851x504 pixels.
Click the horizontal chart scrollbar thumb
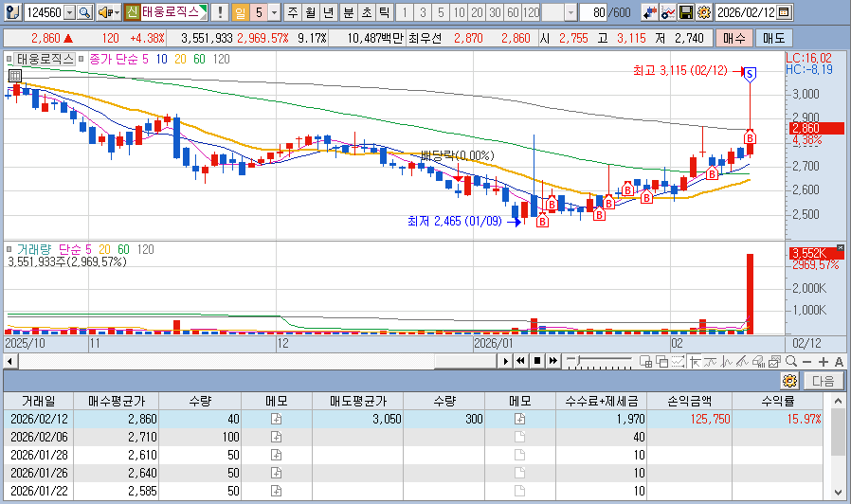pos(465,361)
